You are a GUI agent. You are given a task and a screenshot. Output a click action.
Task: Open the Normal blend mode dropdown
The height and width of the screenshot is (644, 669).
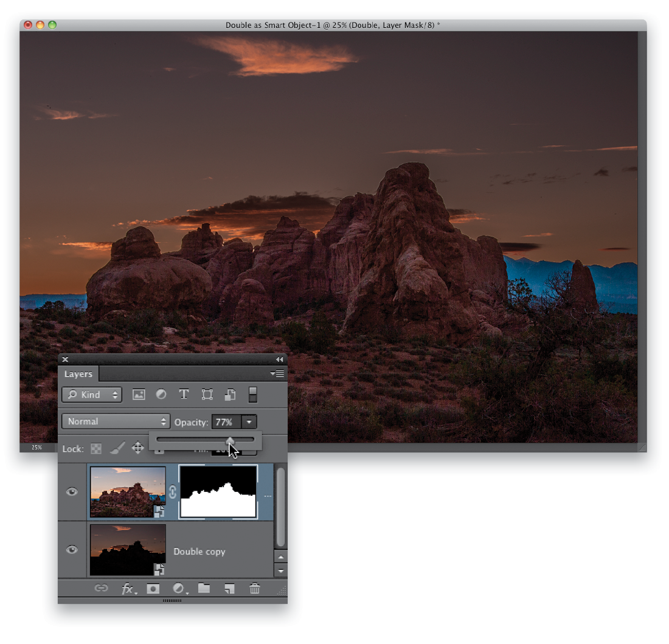pyautogui.click(x=116, y=421)
